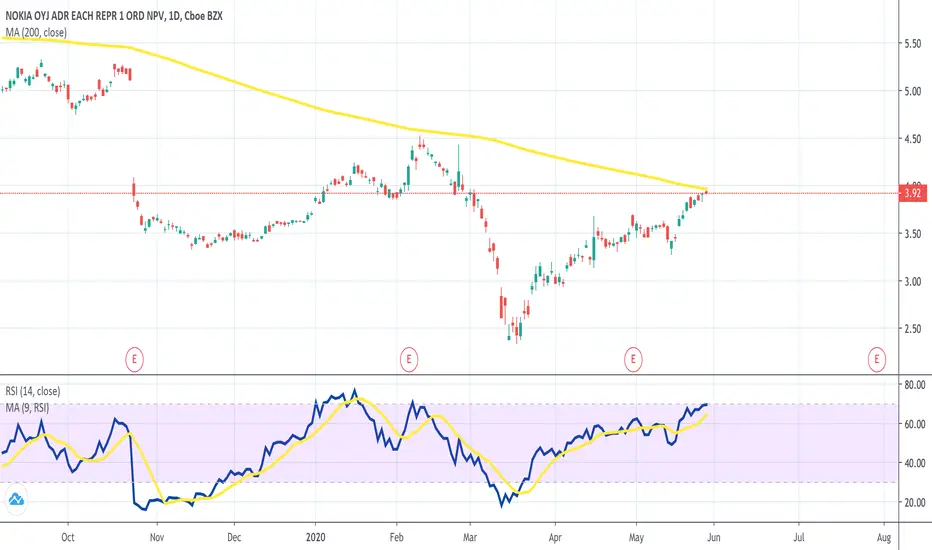Screen dimensions: 932x550
Task: Select the RSI (14, close) indicator label
Action: pos(33,391)
